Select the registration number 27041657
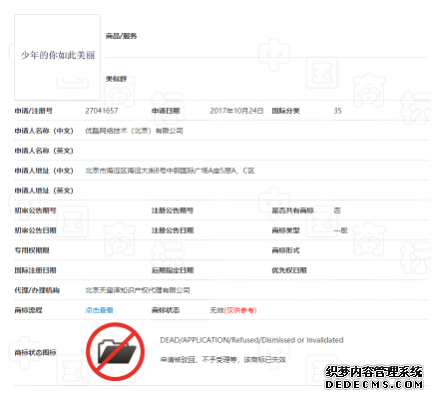 coord(102,111)
